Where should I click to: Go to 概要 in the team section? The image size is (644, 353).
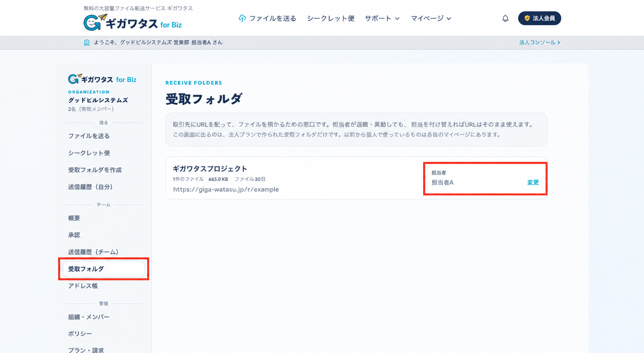(74, 218)
